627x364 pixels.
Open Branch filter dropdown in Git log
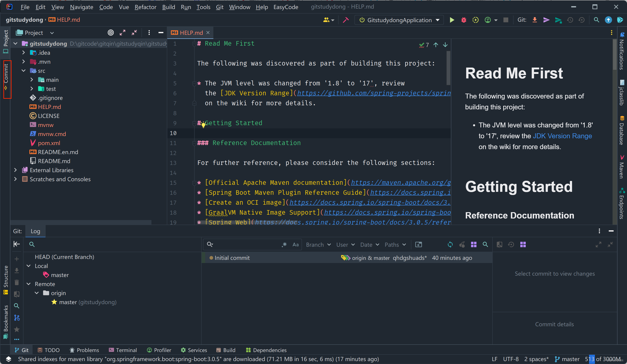tap(318, 244)
